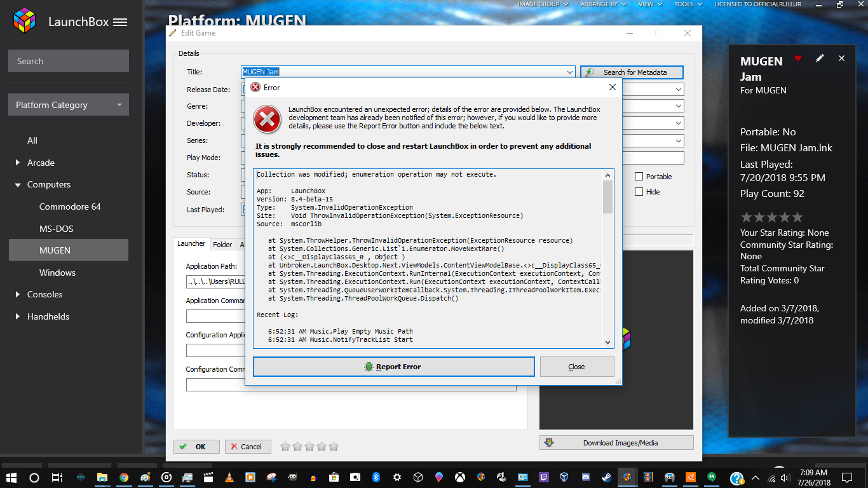Click OK in Edit Game window
The height and width of the screenshot is (488, 868).
point(196,447)
